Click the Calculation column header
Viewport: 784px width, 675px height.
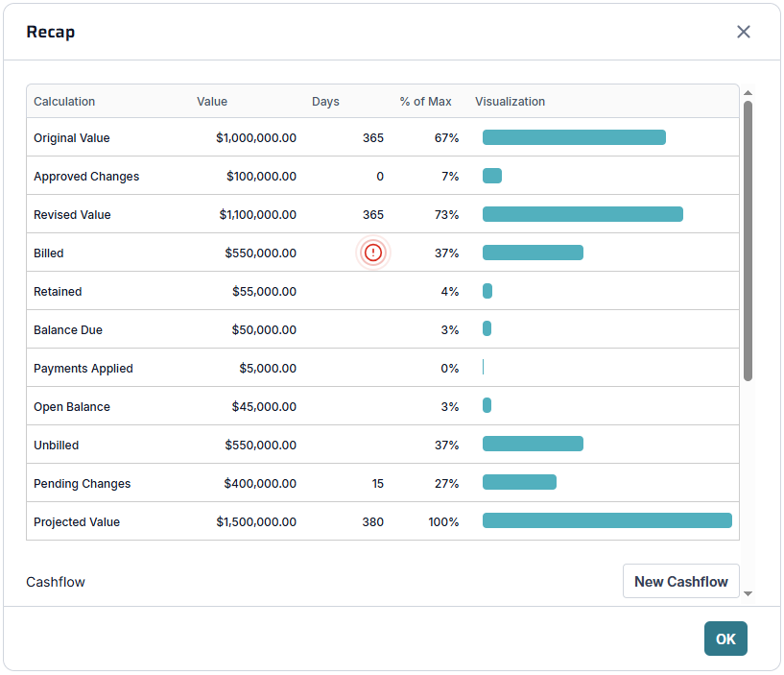coord(64,102)
